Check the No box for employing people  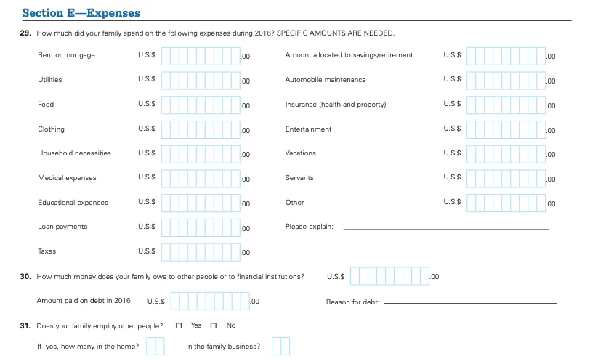click(214, 325)
